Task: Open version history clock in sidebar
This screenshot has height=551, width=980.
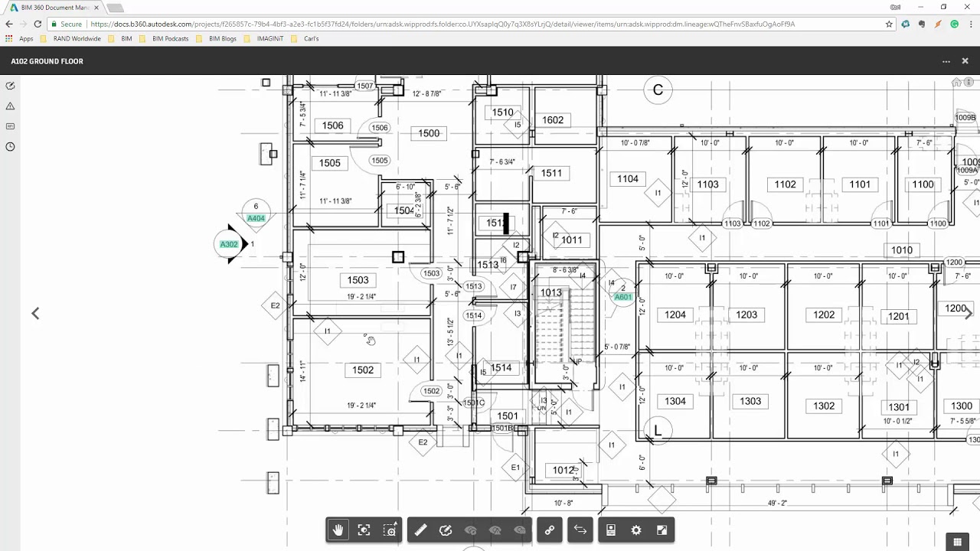Action: coord(11,146)
